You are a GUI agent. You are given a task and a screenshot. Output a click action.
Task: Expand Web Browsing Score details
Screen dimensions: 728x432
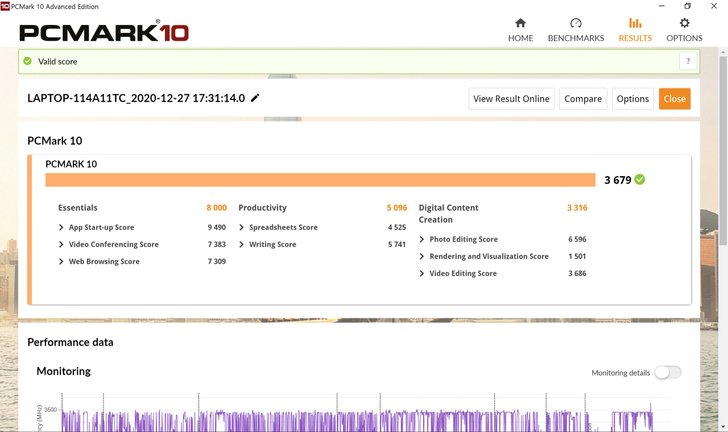pyautogui.click(x=61, y=262)
